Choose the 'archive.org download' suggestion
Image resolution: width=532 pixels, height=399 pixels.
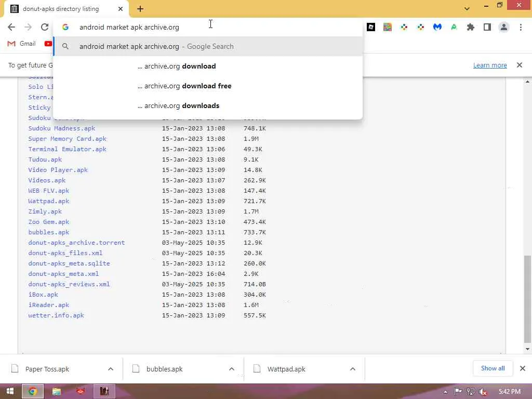click(208, 66)
